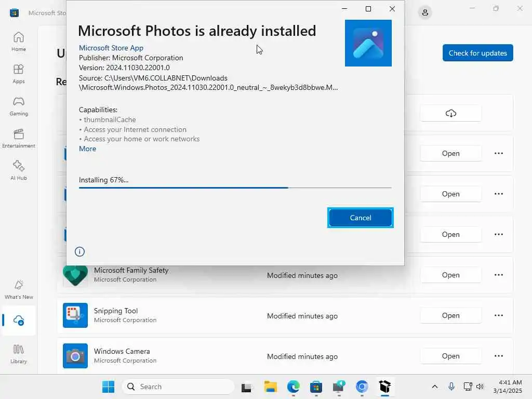Click the Microsoft Photos app logo
The width and height of the screenshot is (532, 399).
point(368,43)
